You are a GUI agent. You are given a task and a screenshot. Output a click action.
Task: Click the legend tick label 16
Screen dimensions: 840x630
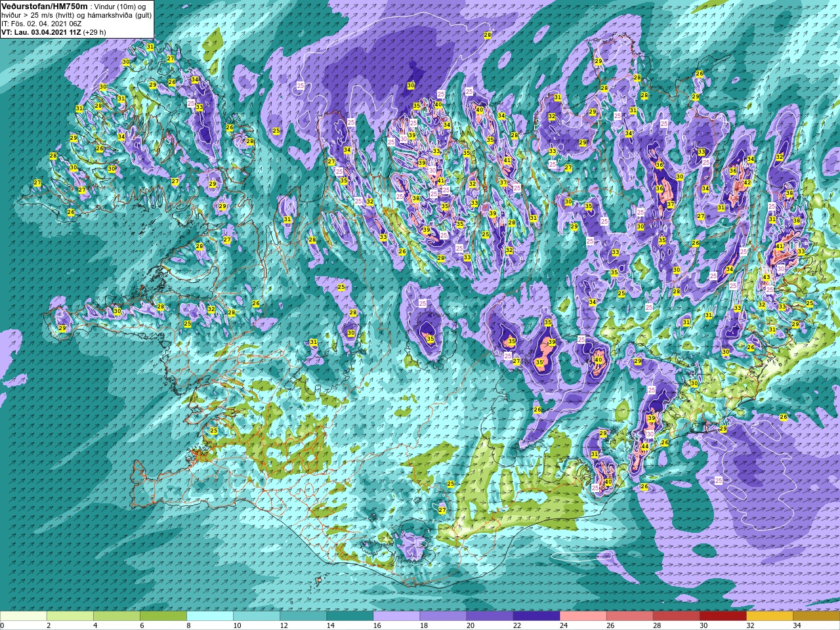tap(378, 625)
